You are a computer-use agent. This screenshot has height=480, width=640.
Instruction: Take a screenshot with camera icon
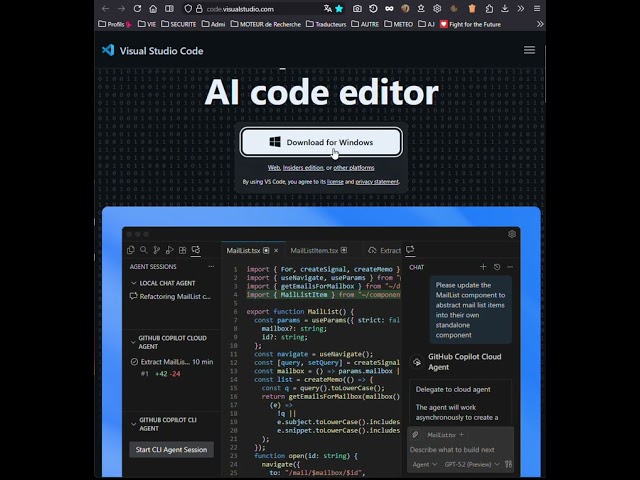(357, 9)
